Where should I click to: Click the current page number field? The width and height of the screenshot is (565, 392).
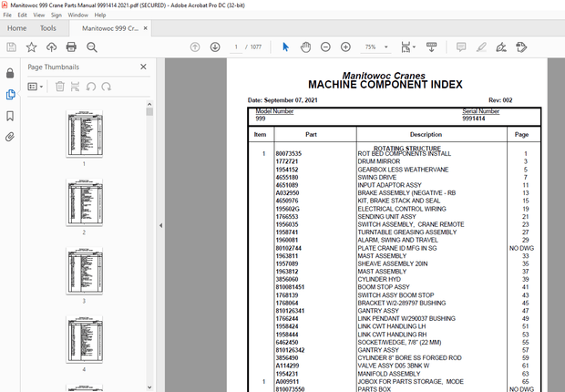tap(236, 46)
